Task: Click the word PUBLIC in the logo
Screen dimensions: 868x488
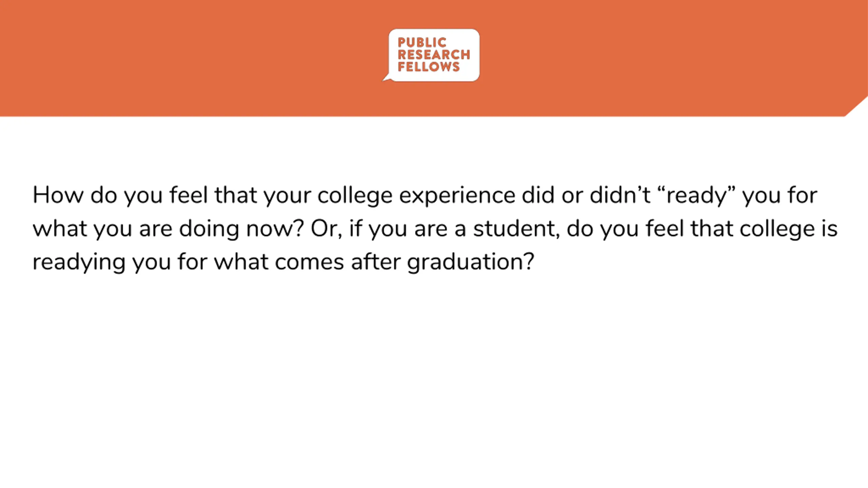Action: (x=422, y=43)
